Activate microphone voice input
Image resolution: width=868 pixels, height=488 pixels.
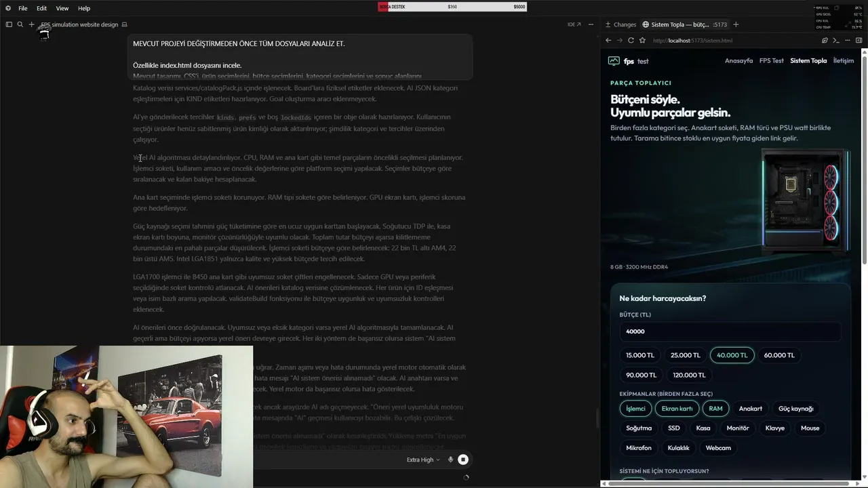450,460
